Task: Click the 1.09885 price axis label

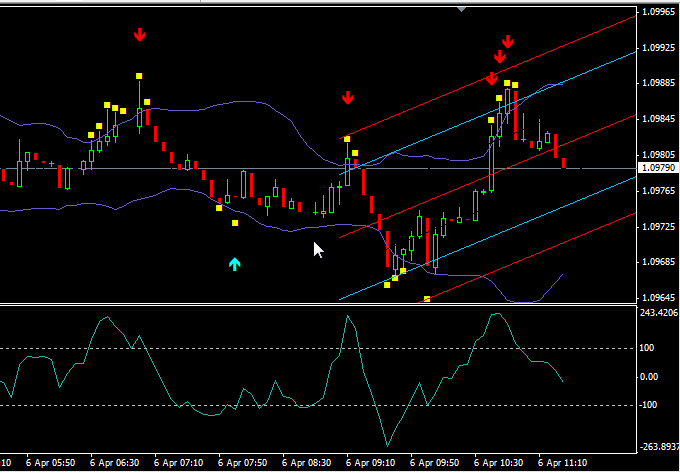Action: tap(660, 83)
